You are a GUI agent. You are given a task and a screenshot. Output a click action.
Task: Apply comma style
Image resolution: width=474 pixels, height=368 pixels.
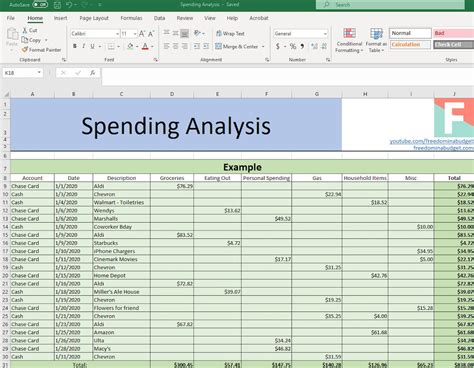coord(302,46)
